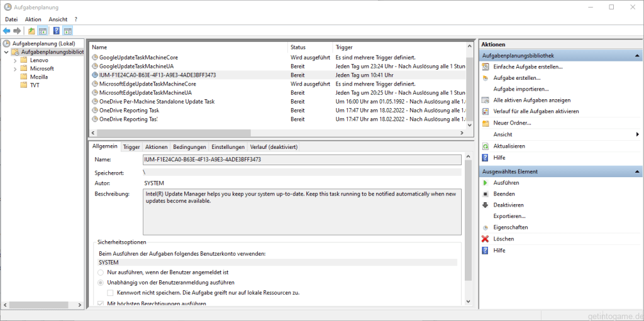Click Deaktivieren down-arrow icon
Viewport: 644px width, 321px height.
click(485, 205)
